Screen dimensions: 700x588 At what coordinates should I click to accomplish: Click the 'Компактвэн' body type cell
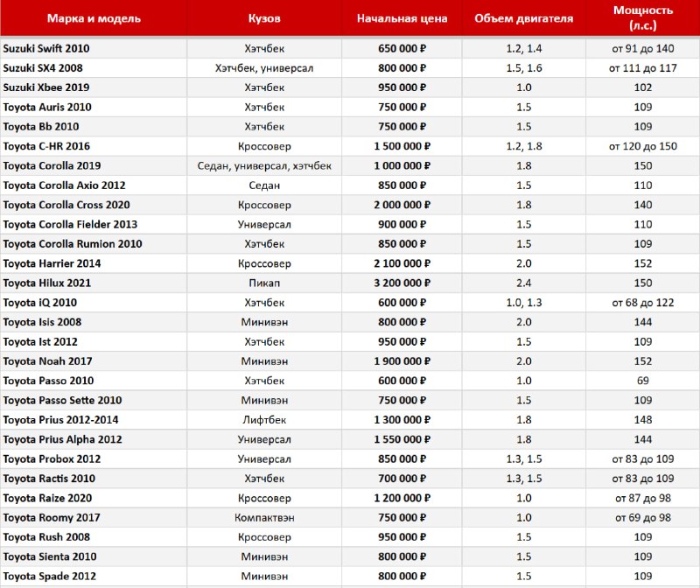click(263, 517)
